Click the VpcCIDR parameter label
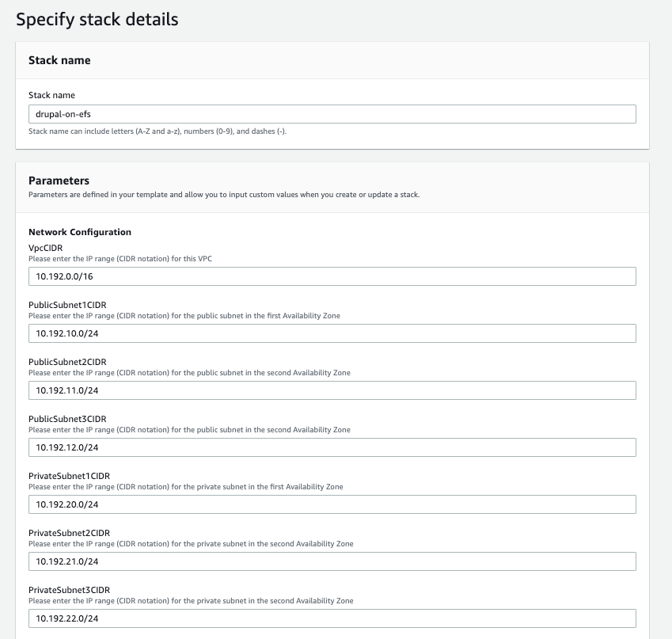Image resolution: width=672 pixels, height=639 pixels. coord(46,246)
